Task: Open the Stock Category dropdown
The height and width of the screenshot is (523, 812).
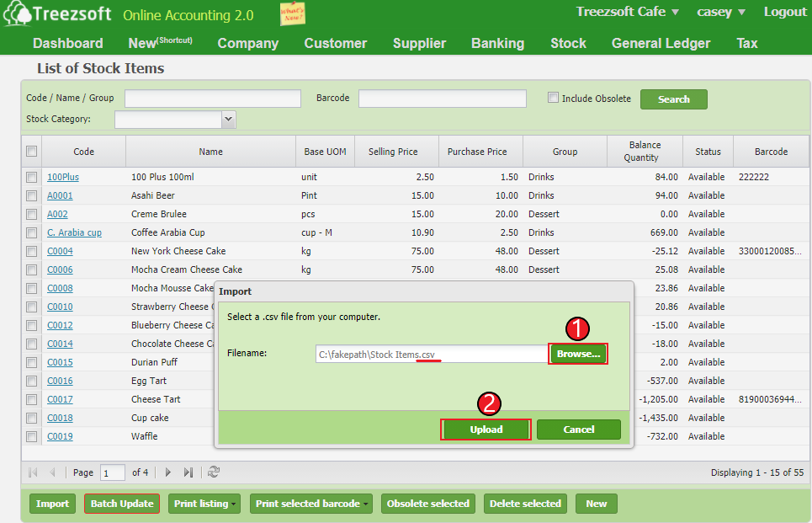Action: click(227, 119)
